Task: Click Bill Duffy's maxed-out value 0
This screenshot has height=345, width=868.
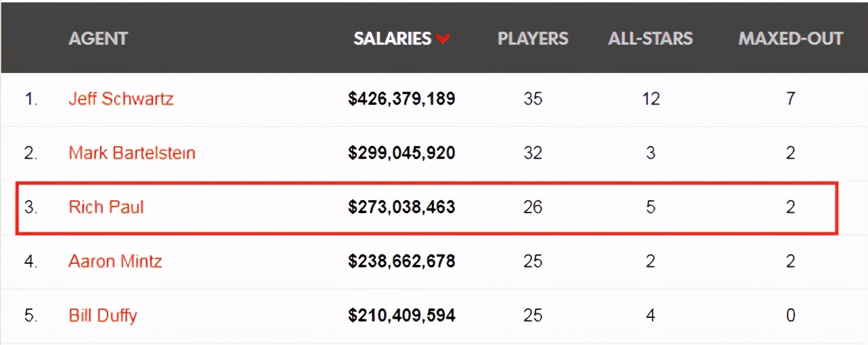Action: 791,315
